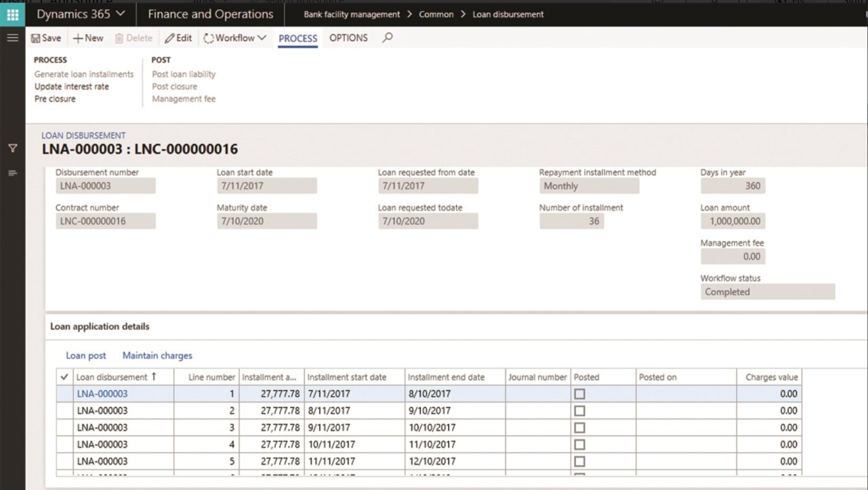Screen dimensions: 868x490
Task: Click the hamburger navigation menu icon
Action: click(x=13, y=38)
